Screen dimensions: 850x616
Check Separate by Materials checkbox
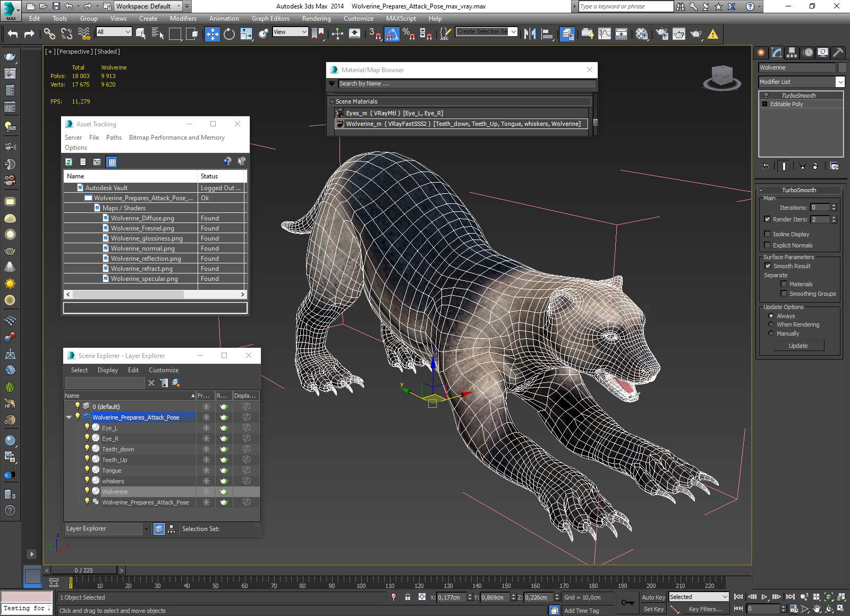tap(784, 284)
